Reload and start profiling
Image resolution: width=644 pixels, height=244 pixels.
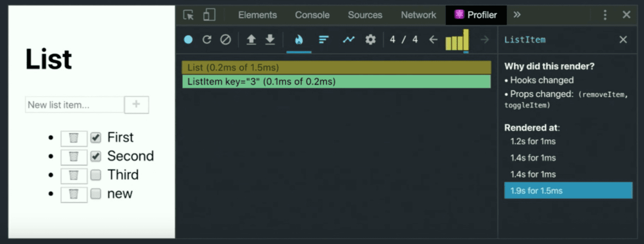click(207, 40)
